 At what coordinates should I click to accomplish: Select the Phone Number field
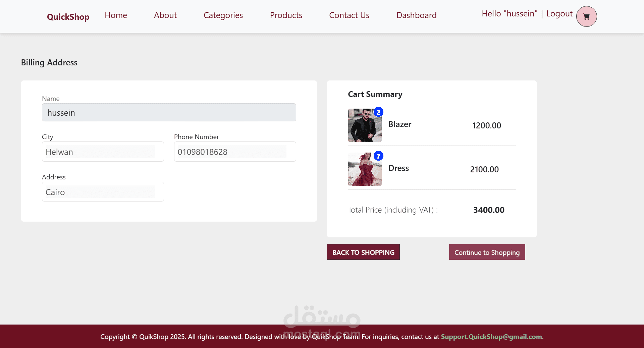235,152
